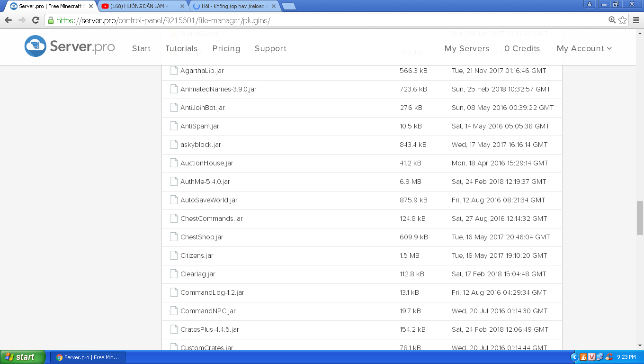Select the date Wed, 17 May 2017 16:16:14 GMT

[500, 145]
